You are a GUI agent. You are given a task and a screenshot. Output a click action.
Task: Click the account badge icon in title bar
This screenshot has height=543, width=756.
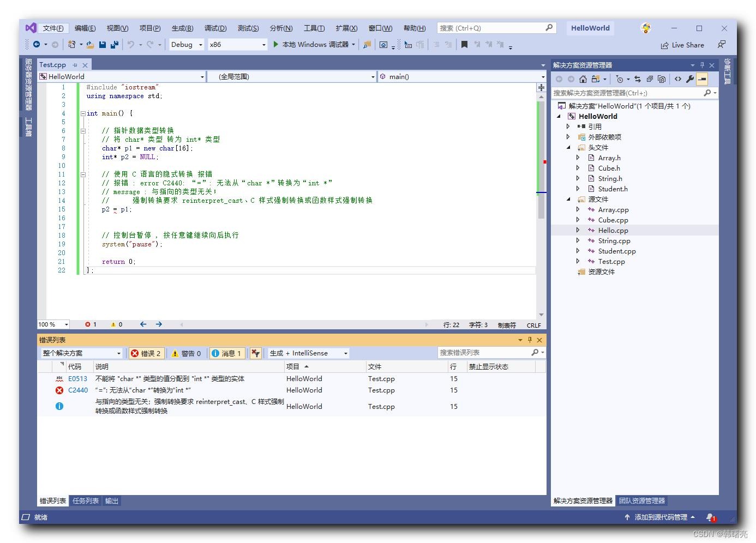[x=646, y=28]
